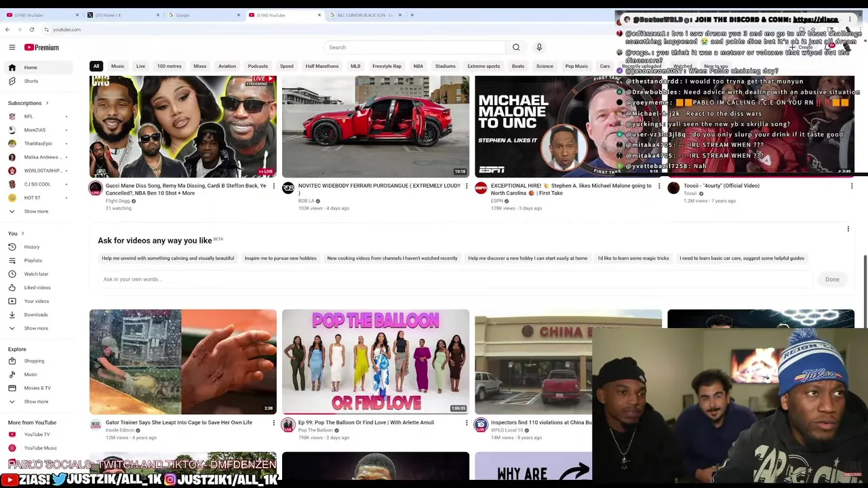The height and width of the screenshot is (488, 868).
Task: Open options for Michael Malone video
Action: point(659,186)
